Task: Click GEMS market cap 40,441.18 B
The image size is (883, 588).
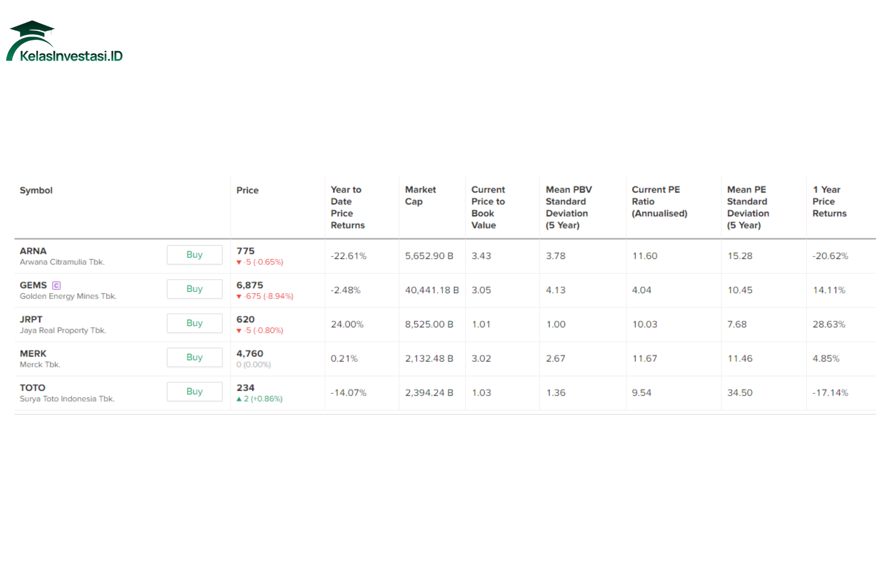Action: point(432,290)
